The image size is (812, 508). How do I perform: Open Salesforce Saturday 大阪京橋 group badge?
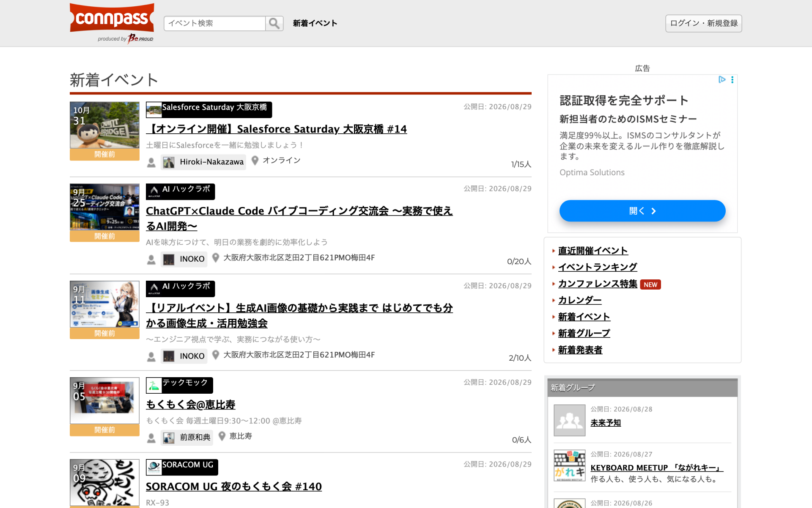pos(209,110)
